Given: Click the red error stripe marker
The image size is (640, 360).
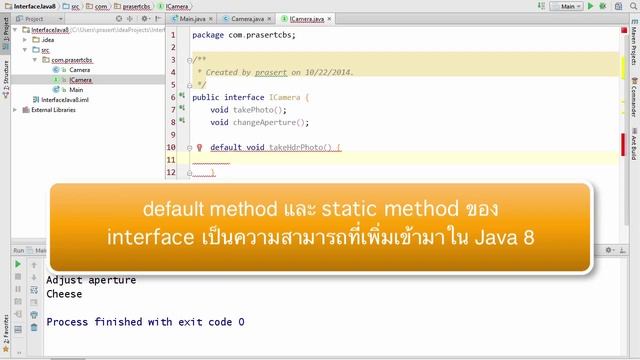Looking at the screenshot, I should pos(623,144).
